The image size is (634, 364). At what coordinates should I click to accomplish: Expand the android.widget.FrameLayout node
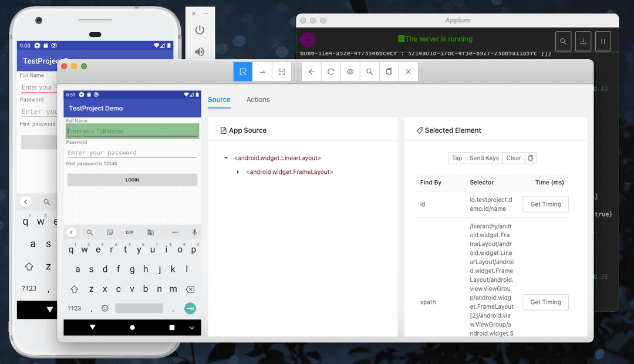238,172
